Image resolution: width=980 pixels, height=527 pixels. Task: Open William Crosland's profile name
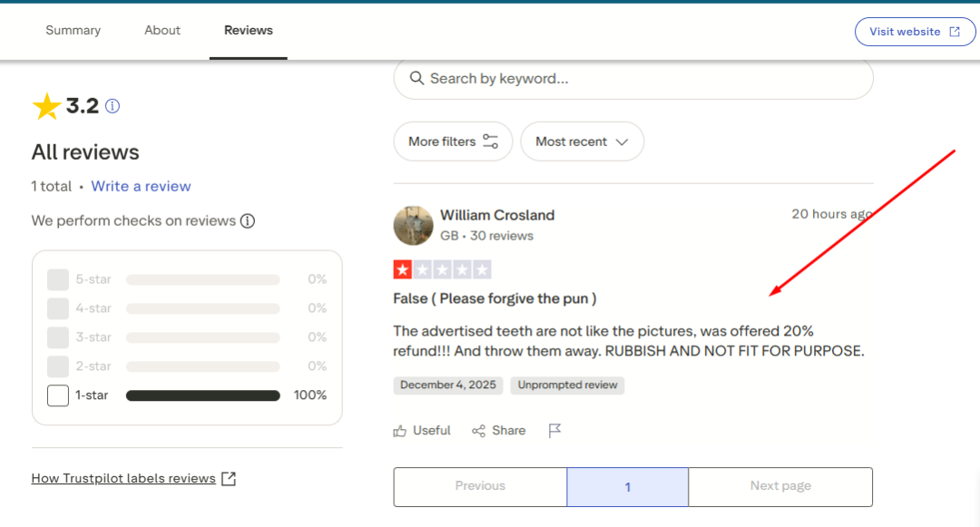tap(497, 215)
